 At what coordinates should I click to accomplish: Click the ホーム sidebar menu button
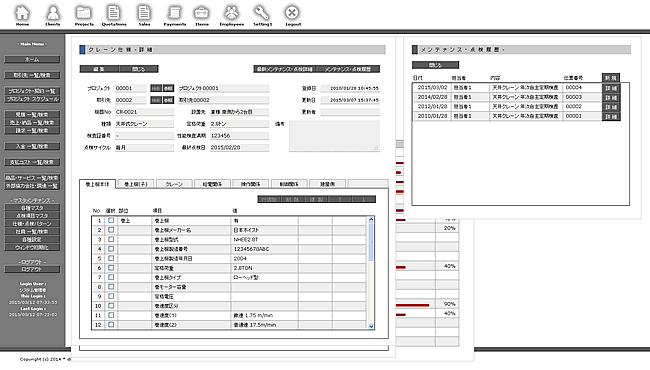pos(32,59)
